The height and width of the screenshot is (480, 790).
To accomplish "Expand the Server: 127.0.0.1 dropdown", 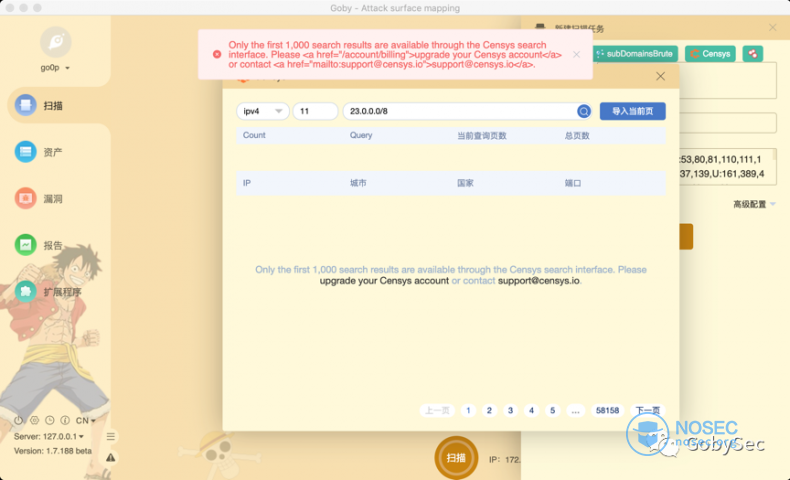I will 49,436.
